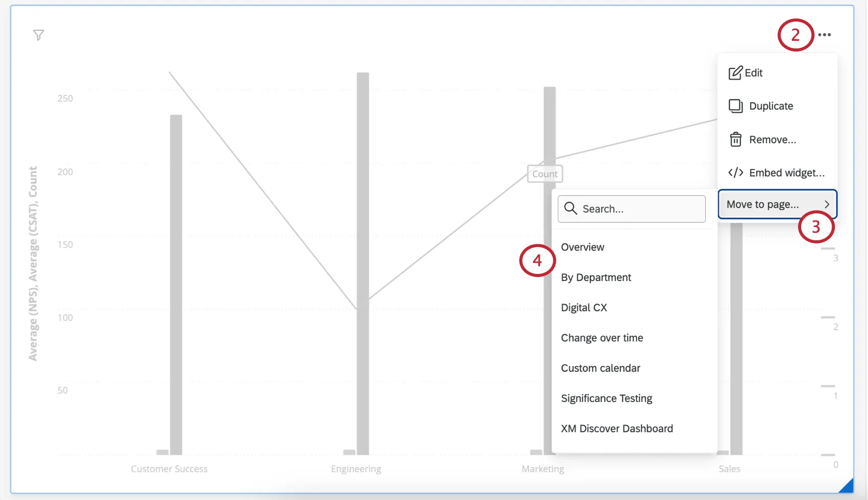Screen dimensions: 868x500
Task: Move widget to the Overview page
Action: click(x=583, y=247)
